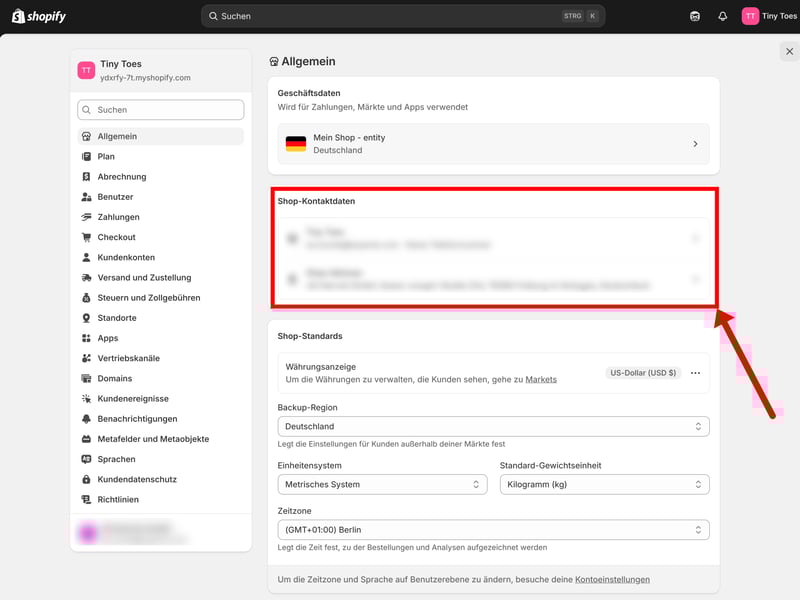The image size is (800, 600).
Task: Open the notifications bell icon
Action: [x=722, y=16]
